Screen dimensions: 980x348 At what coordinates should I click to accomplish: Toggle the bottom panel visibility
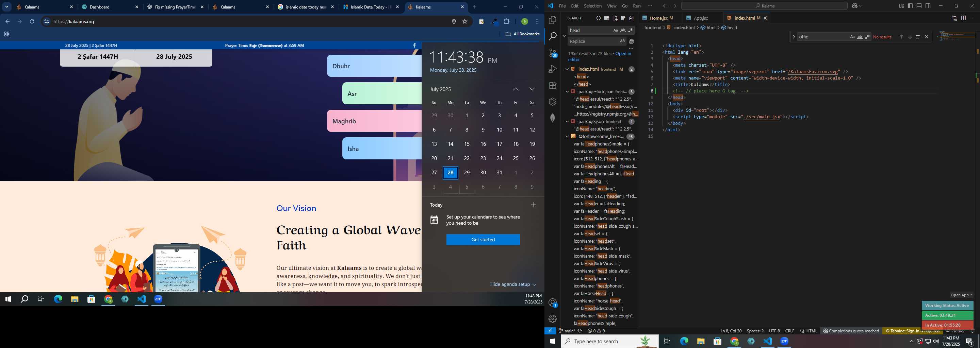pos(919,6)
